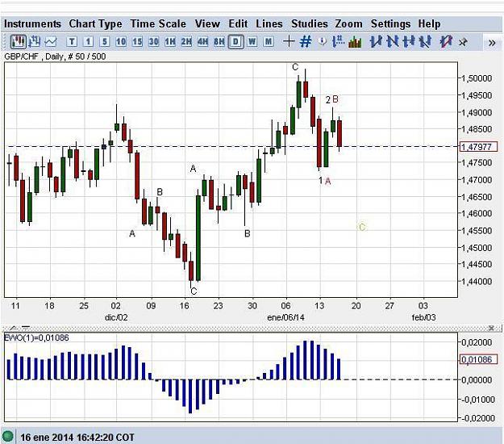Move EWO panel with down-arrow icon
The width and height of the screenshot is (504, 444).
coord(26,328)
